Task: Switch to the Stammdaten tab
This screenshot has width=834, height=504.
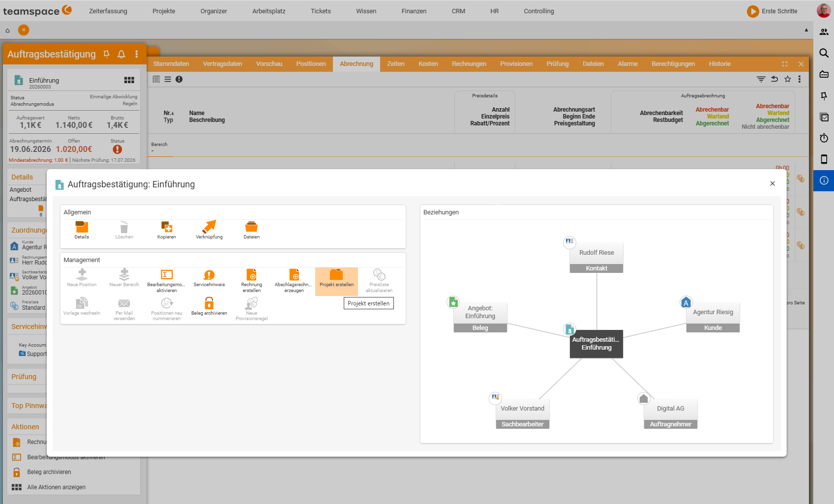Action: pos(171,64)
